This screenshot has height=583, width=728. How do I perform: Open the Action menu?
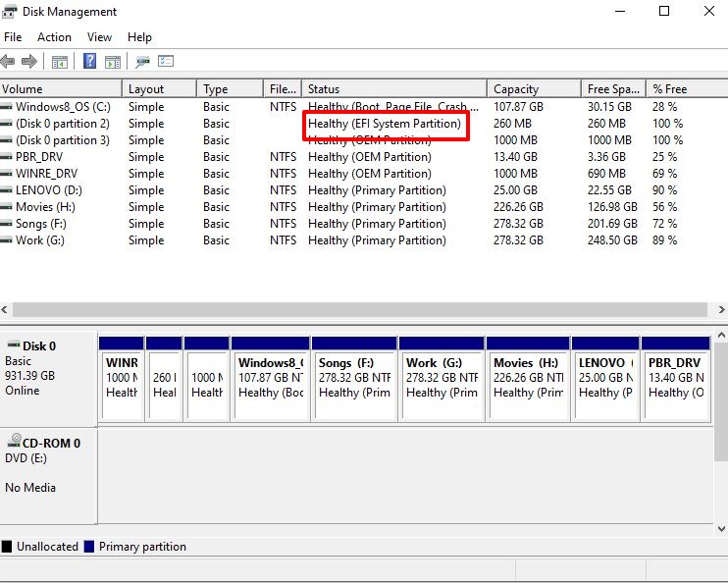[x=54, y=37]
